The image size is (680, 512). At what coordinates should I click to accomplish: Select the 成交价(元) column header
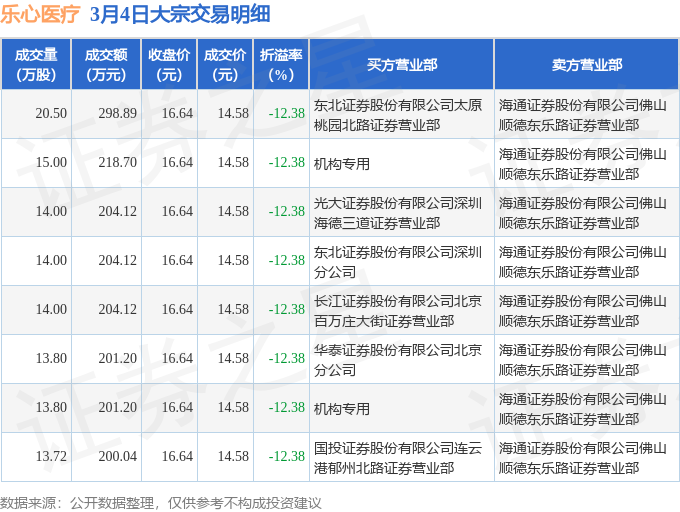[225, 64]
